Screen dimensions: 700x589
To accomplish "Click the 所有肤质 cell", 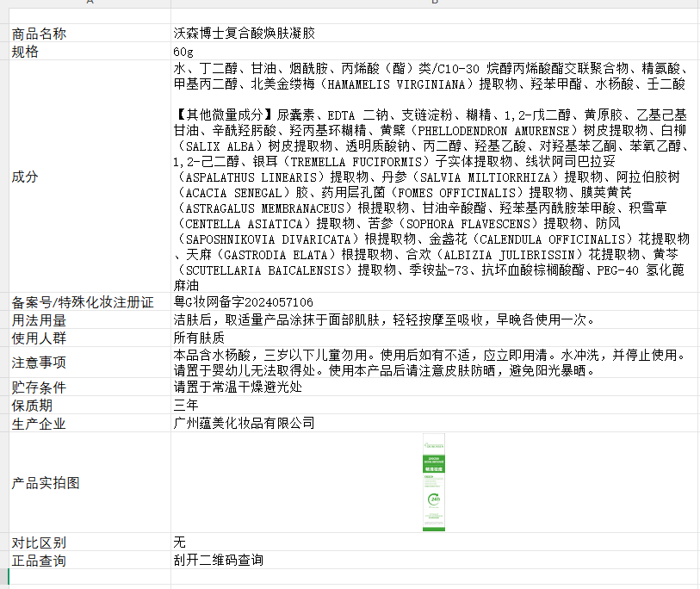I will click(x=435, y=338).
